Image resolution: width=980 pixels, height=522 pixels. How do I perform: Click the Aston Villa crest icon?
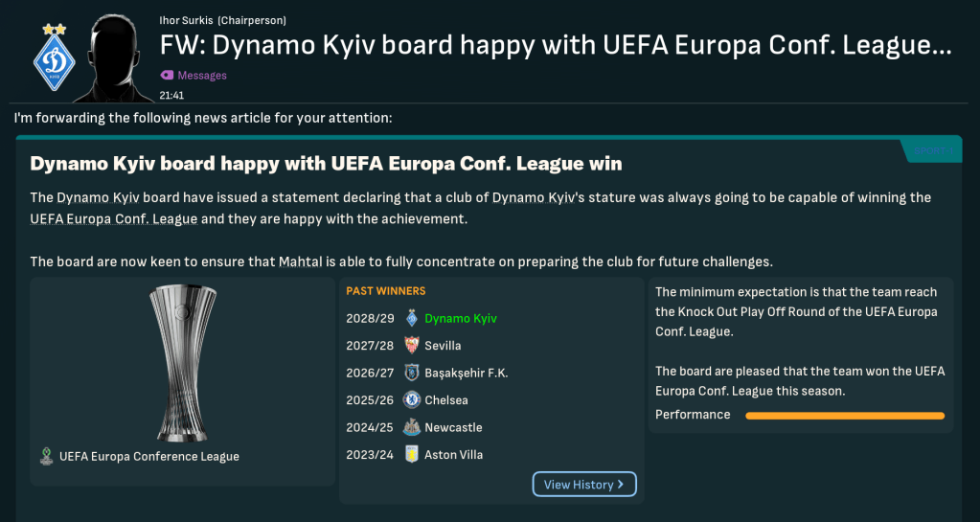(x=412, y=455)
